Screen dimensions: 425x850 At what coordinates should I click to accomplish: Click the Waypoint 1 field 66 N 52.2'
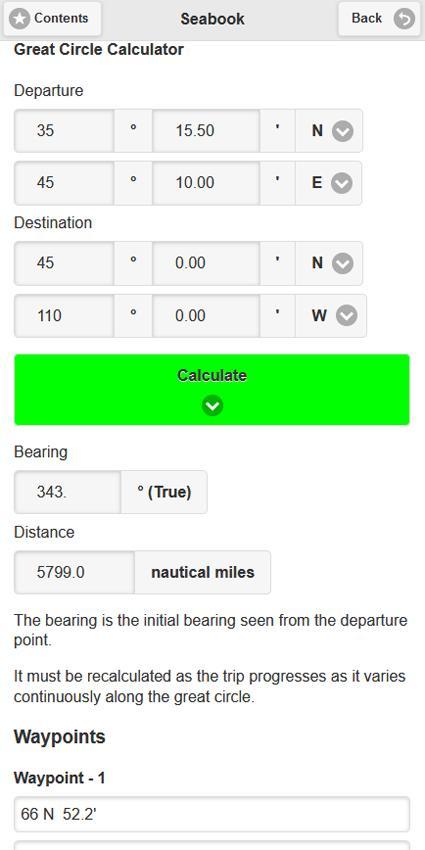(x=212, y=814)
